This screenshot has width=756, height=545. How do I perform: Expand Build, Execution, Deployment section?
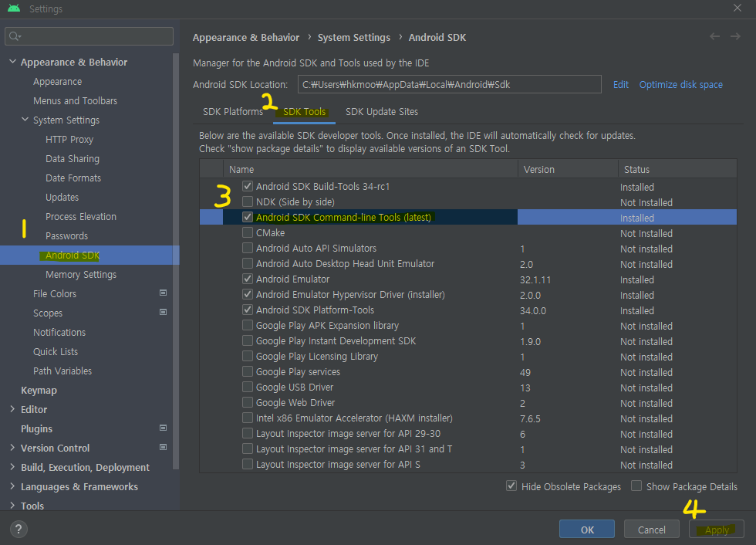click(x=12, y=467)
